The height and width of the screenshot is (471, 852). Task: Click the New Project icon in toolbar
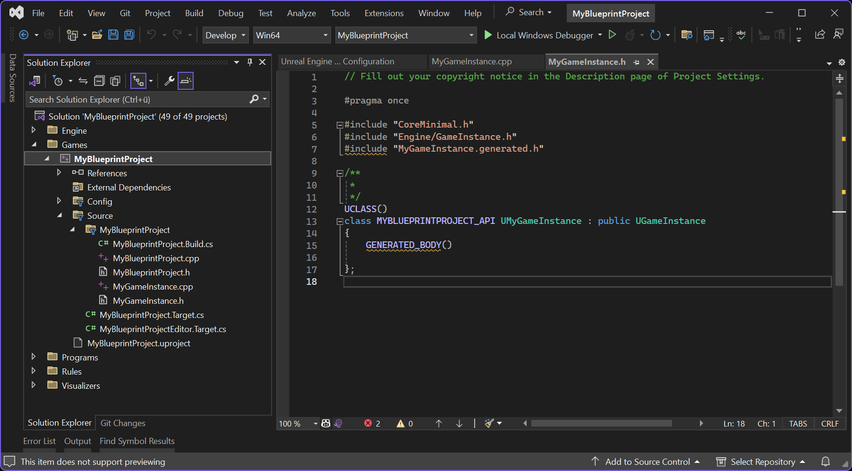coord(72,35)
